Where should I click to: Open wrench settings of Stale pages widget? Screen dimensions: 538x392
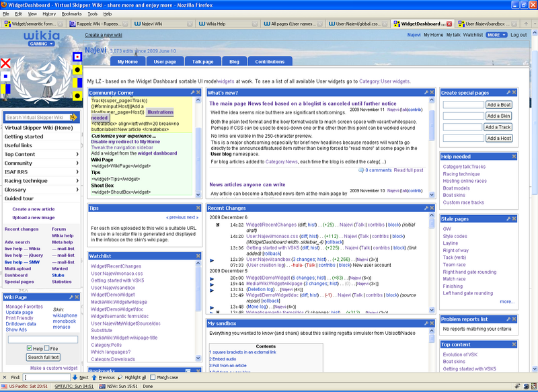508,219
